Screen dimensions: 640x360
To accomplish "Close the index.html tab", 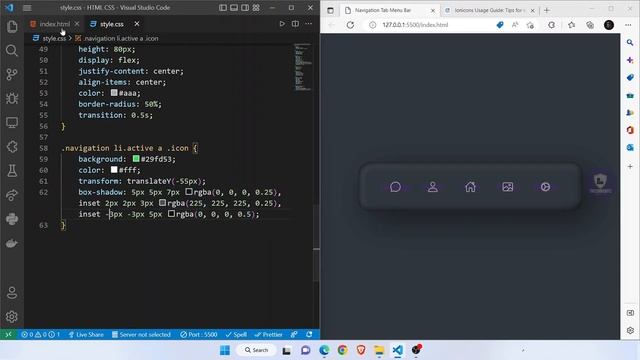I will point(77,24).
